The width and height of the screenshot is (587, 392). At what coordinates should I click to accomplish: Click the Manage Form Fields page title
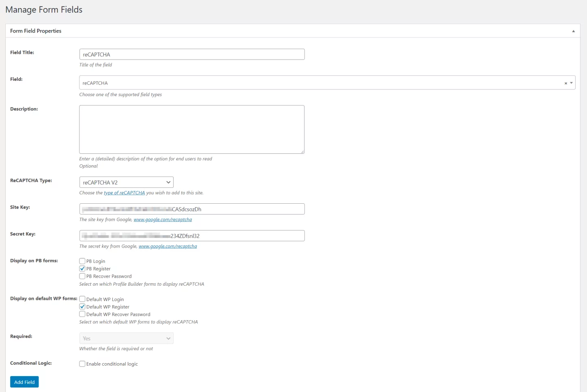(x=44, y=10)
